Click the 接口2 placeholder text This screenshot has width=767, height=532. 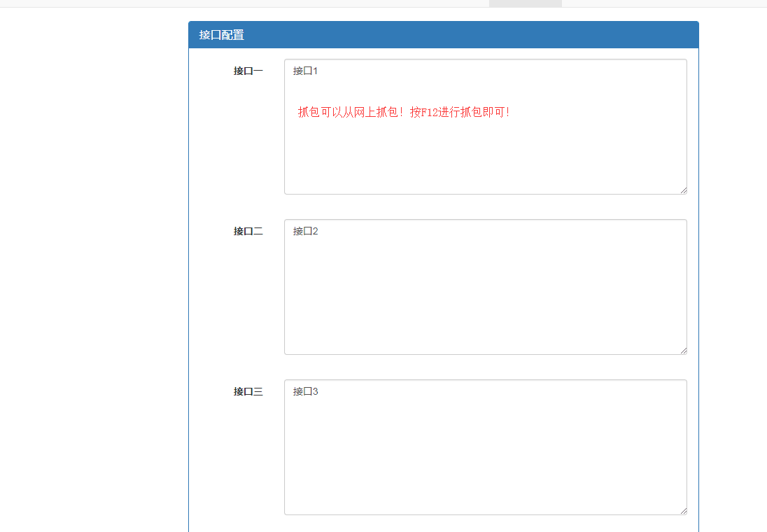click(306, 230)
